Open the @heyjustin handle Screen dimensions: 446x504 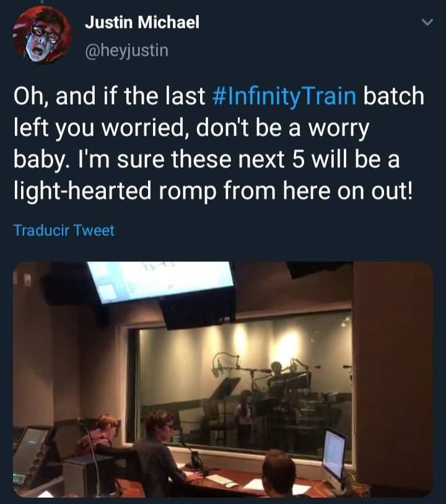(x=126, y=51)
